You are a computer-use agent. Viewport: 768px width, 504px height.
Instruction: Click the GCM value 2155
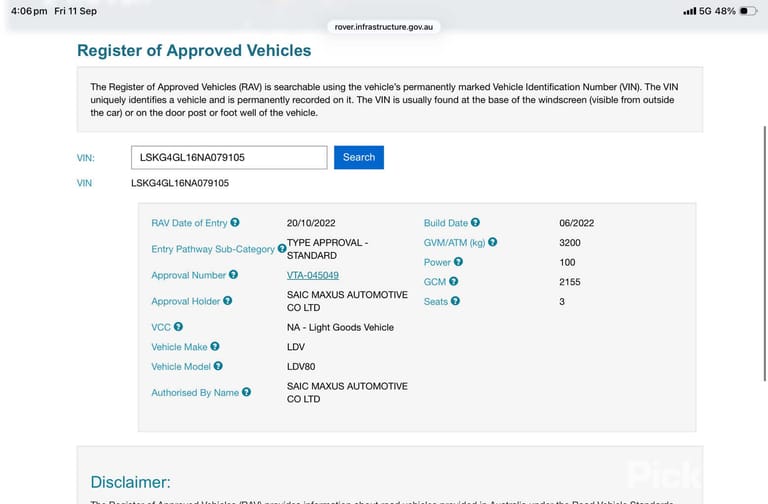click(x=570, y=282)
